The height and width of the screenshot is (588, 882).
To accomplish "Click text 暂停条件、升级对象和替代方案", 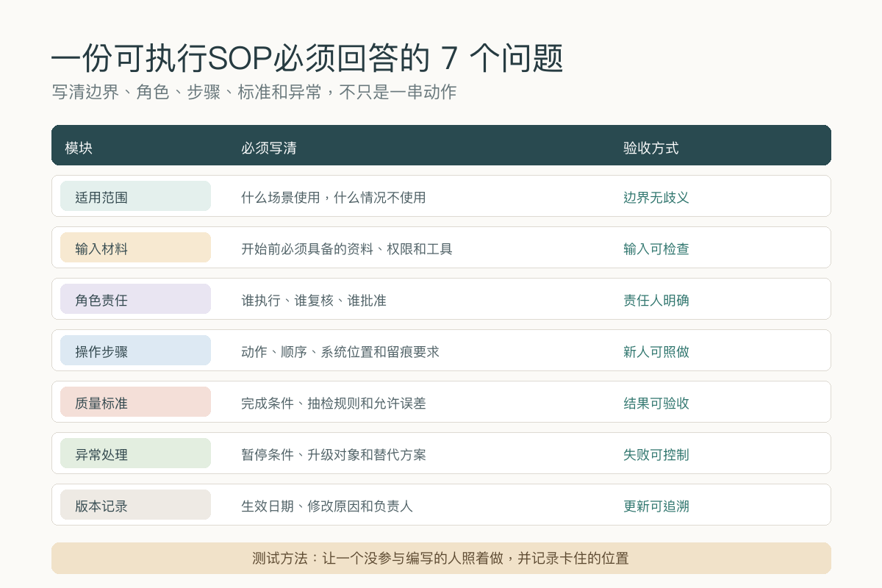I will click(334, 454).
